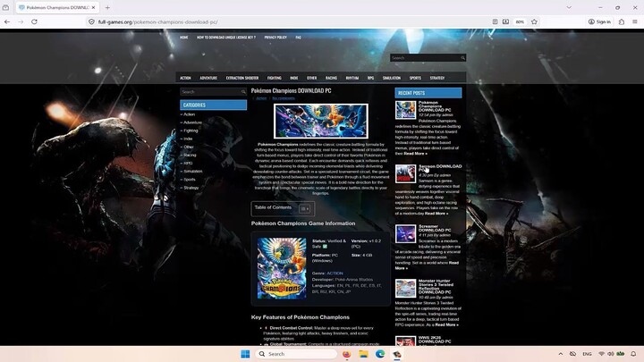Screen dimensions: 644x362
Task: Open the tracking protection shield
Action: (91, 21)
